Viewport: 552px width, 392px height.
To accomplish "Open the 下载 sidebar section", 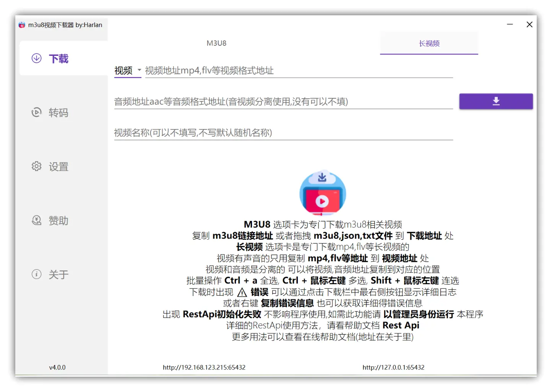I will point(63,58).
